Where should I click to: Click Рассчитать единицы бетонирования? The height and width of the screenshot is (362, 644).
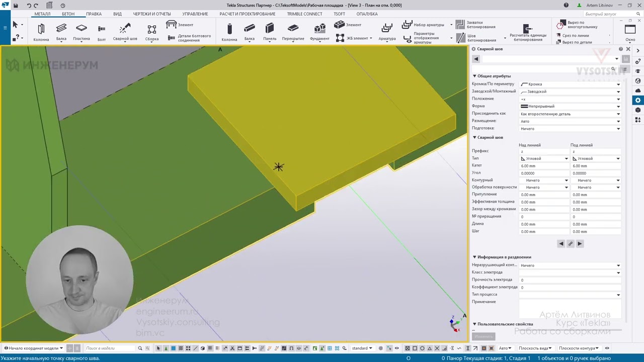(528, 32)
